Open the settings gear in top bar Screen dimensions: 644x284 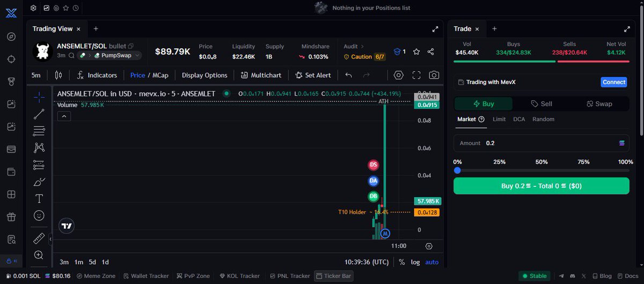[x=33, y=8]
